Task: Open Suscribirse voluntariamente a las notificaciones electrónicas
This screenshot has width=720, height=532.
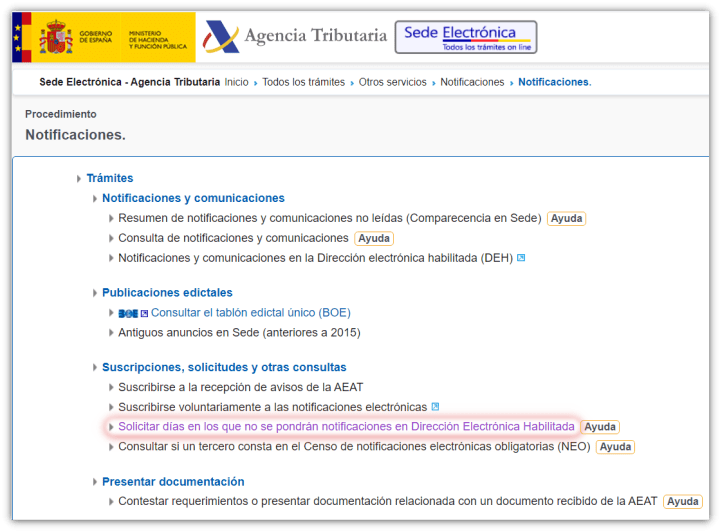Action: point(273,407)
